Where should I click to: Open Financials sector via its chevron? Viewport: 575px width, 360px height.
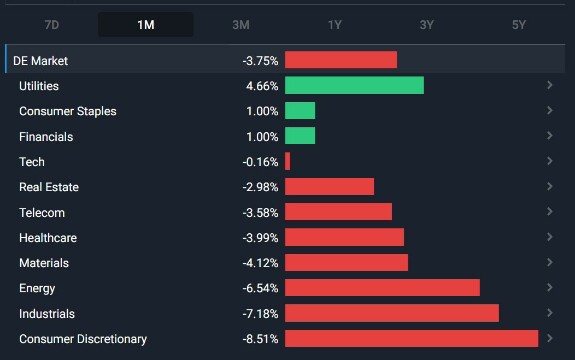pos(549,136)
